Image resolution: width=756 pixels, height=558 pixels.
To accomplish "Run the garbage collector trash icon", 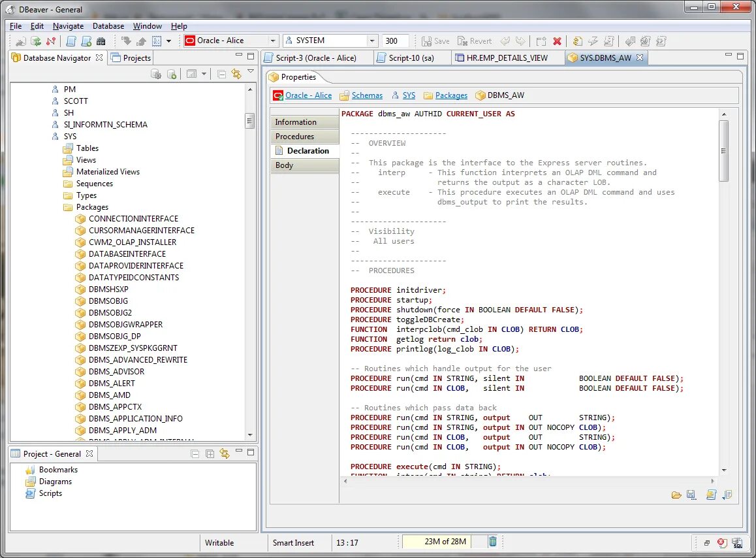I will (x=493, y=542).
